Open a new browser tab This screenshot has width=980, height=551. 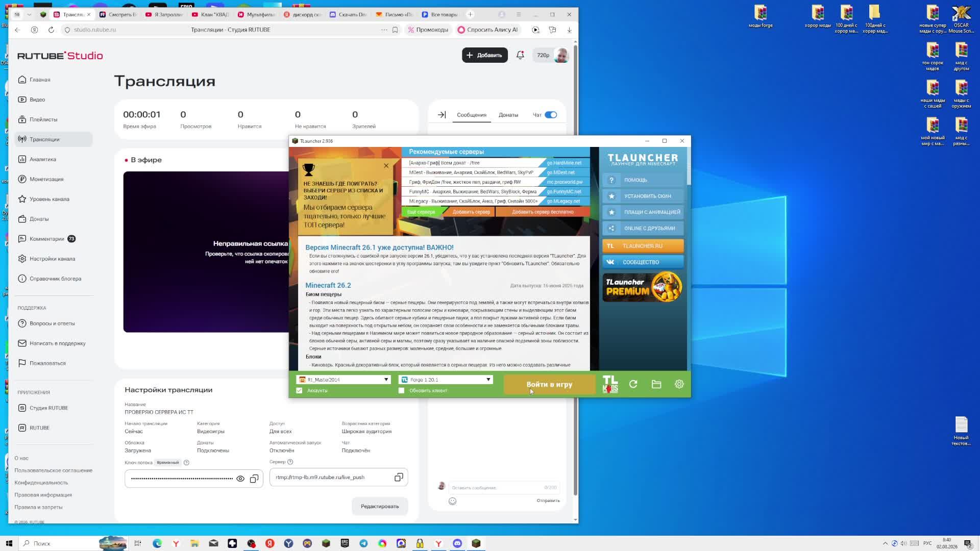tap(470, 14)
